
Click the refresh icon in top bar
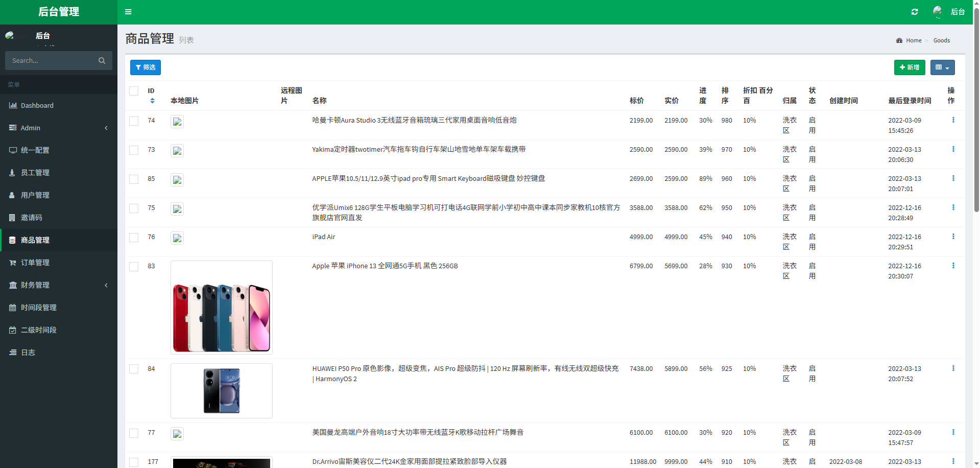(915, 12)
